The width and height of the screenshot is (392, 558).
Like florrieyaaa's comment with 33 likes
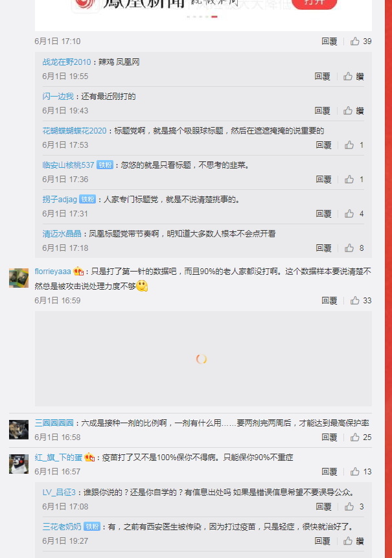click(x=361, y=301)
